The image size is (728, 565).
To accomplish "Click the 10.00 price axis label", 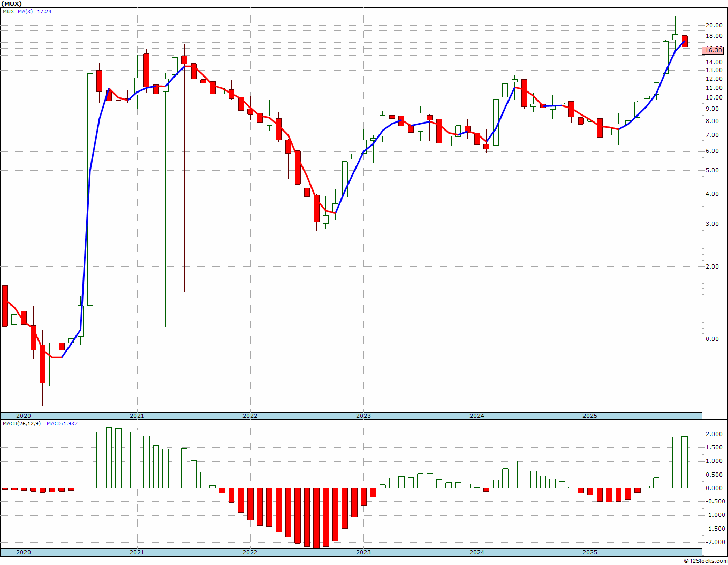I will pyautogui.click(x=714, y=98).
